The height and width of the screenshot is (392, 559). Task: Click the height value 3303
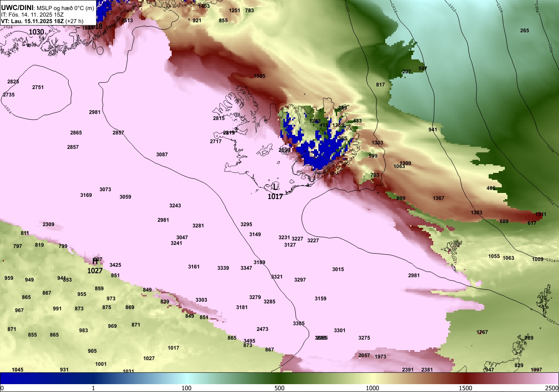201,300
